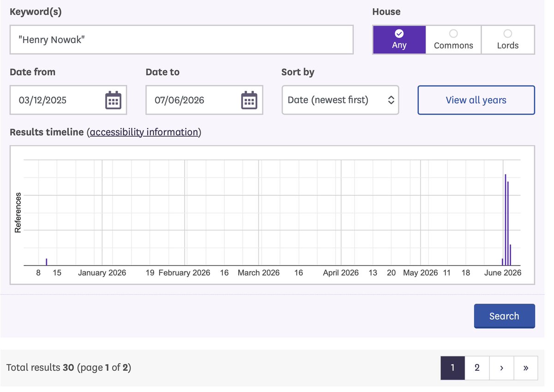
Task: Select the Commons house option
Action: tap(453, 40)
